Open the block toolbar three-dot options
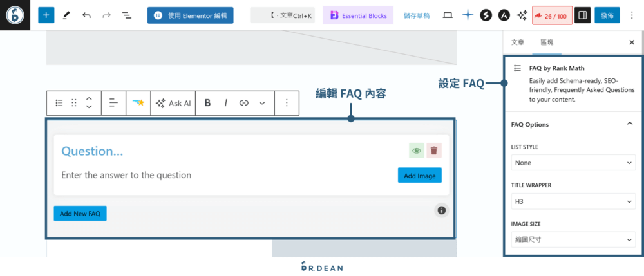This screenshot has height=276, width=644. [x=287, y=103]
